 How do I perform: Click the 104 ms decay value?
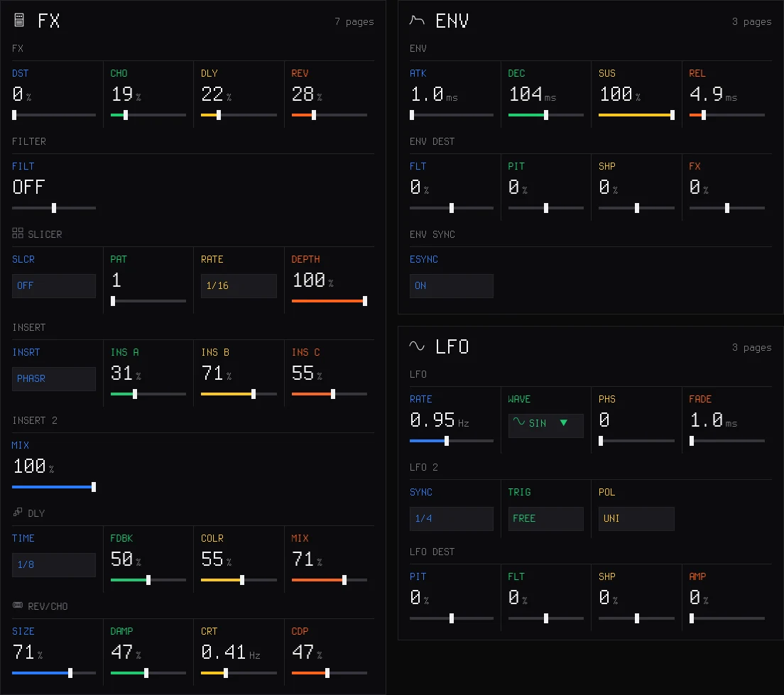532,94
